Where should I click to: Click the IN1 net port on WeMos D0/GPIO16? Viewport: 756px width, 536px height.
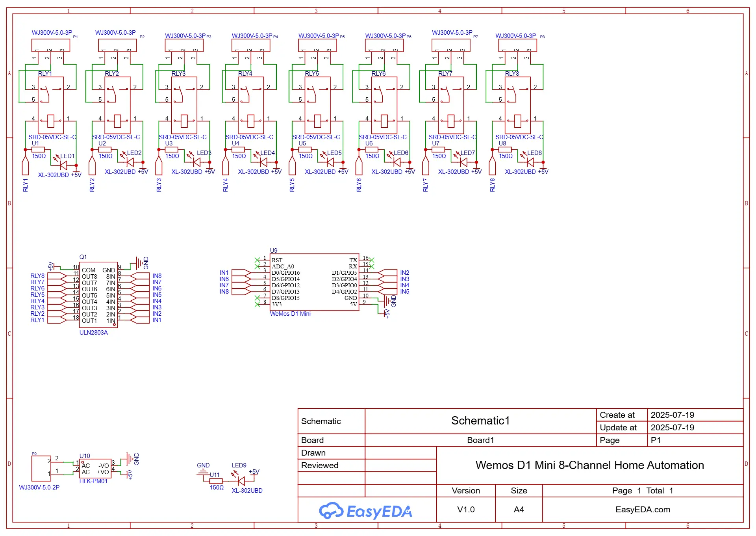pyautogui.click(x=241, y=273)
